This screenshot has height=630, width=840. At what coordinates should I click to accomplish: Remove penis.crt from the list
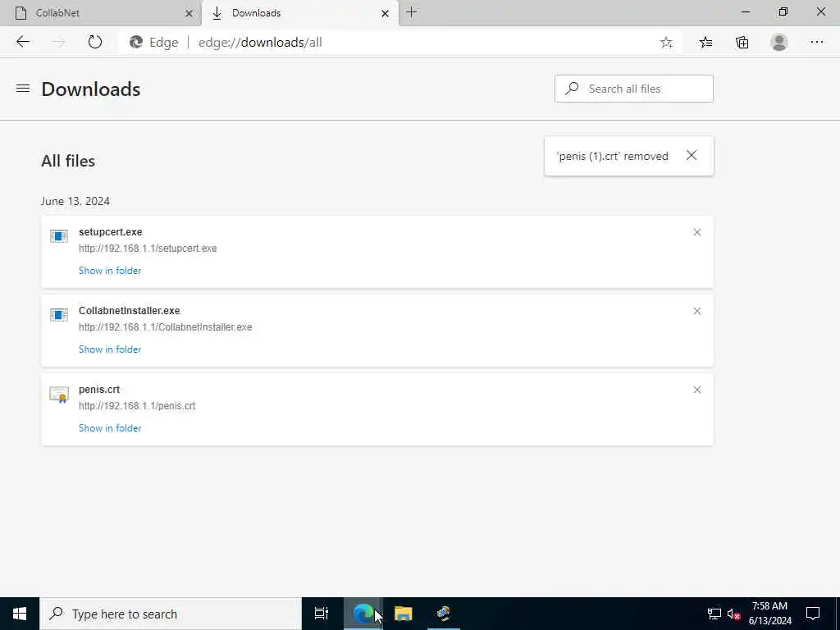[x=697, y=390]
